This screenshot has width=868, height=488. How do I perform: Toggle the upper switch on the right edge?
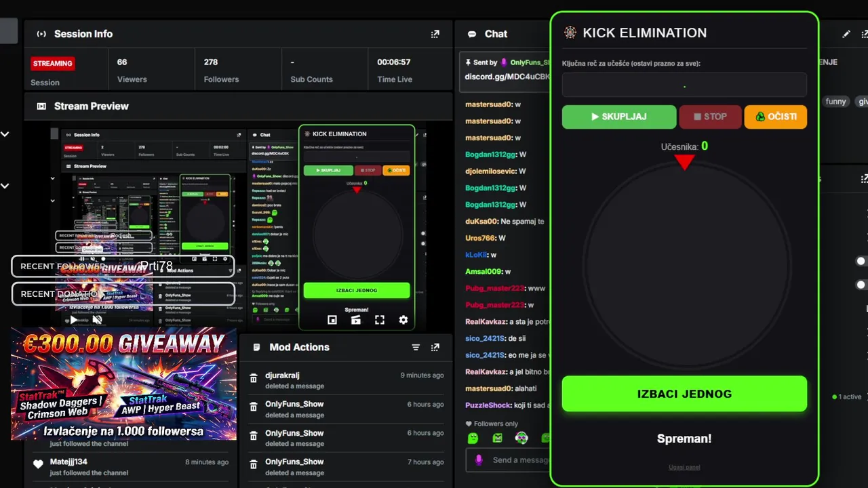(x=861, y=261)
